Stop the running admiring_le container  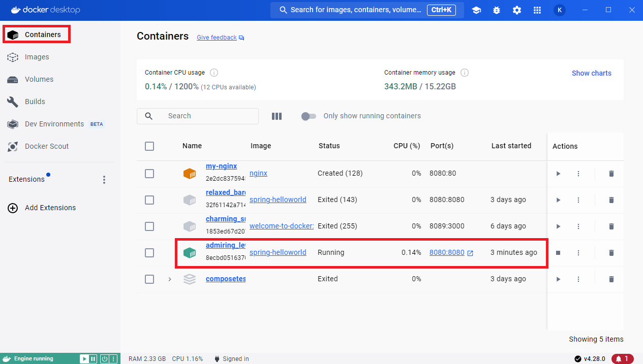[558, 253]
